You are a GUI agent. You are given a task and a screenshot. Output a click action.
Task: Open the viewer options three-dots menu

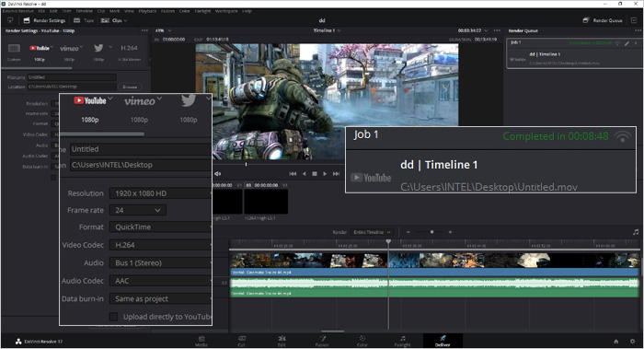point(497,30)
